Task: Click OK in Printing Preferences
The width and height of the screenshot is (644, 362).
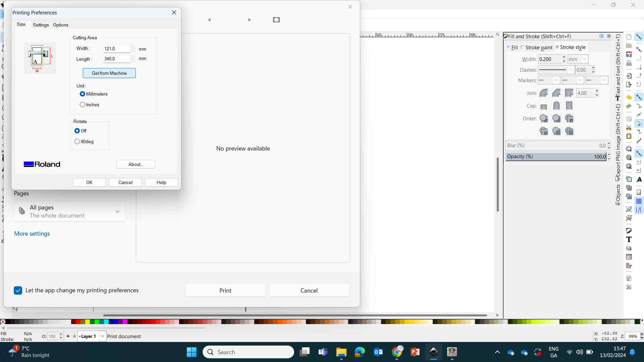Action: pos(89,182)
